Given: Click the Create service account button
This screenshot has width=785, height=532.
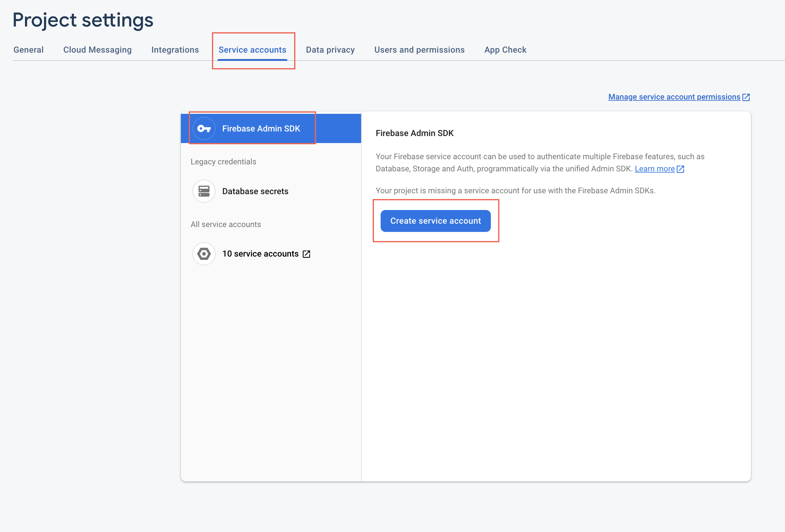Looking at the screenshot, I should click(436, 221).
